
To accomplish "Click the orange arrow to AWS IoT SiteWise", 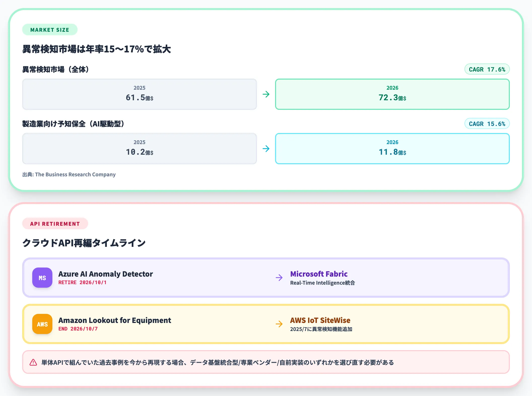I will coord(279,324).
